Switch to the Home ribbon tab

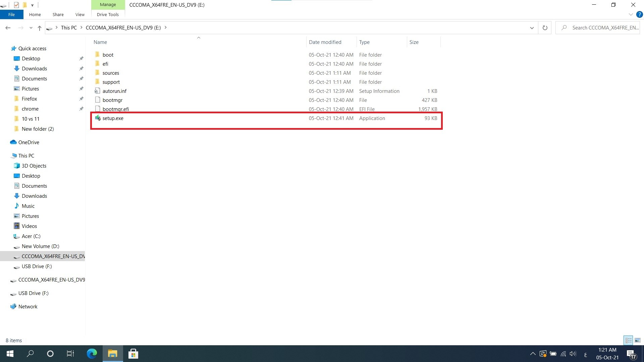[x=35, y=14]
